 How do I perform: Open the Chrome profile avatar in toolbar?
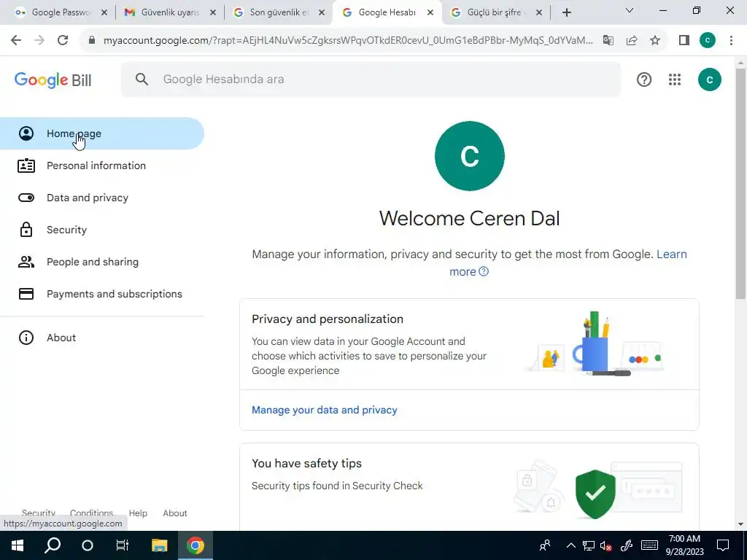[x=708, y=40]
